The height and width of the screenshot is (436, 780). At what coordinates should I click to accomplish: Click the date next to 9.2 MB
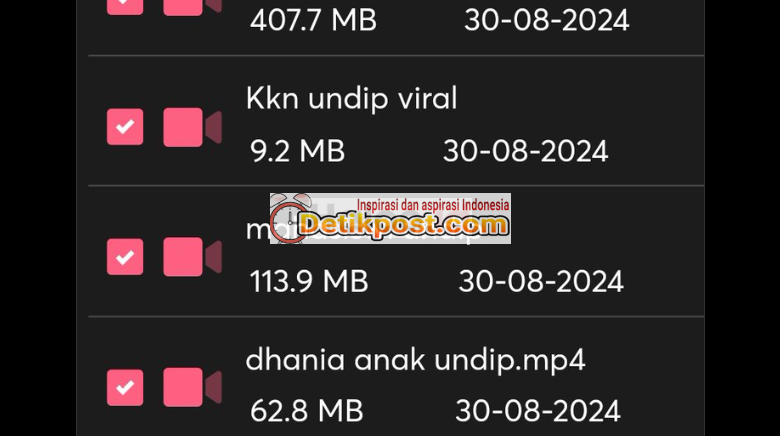pos(525,151)
